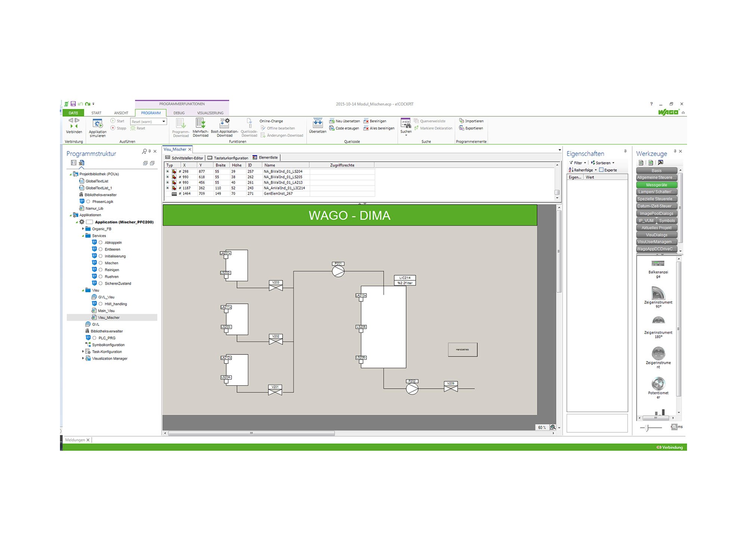Image resolution: width=747 pixels, height=560 pixels.
Task: Click Importieren program elements
Action: (x=471, y=121)
